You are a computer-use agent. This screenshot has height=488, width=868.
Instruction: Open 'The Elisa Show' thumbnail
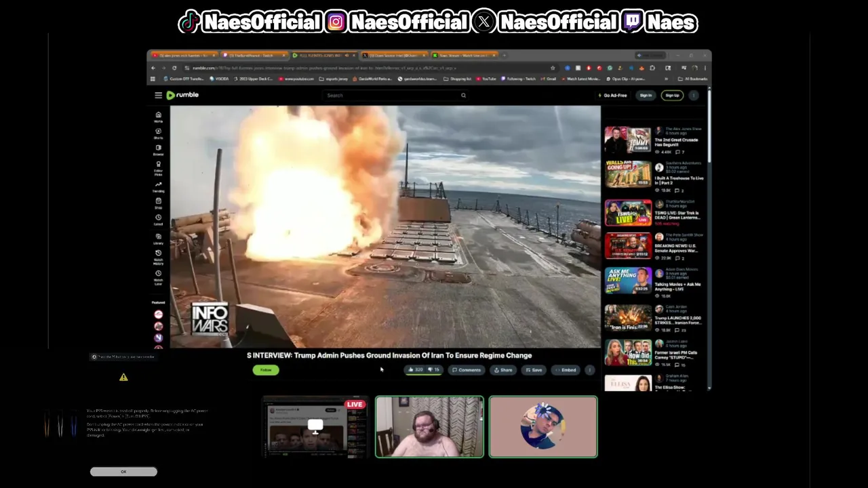(x=628, y=384)
